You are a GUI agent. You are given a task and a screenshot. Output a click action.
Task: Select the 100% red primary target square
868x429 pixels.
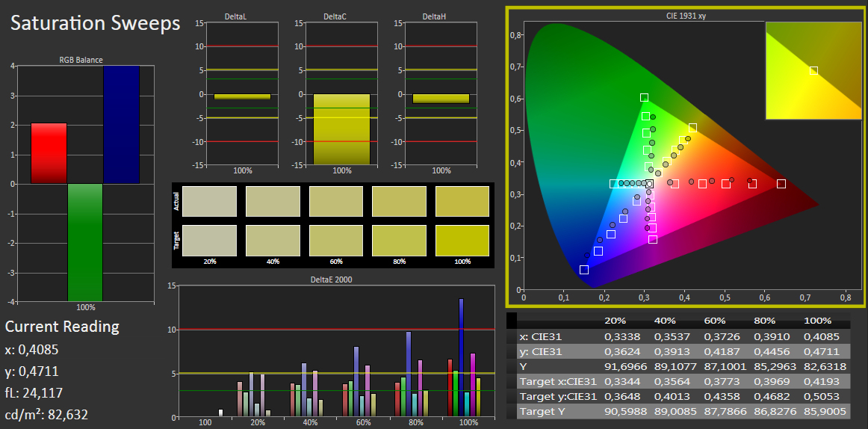point(781,184)
